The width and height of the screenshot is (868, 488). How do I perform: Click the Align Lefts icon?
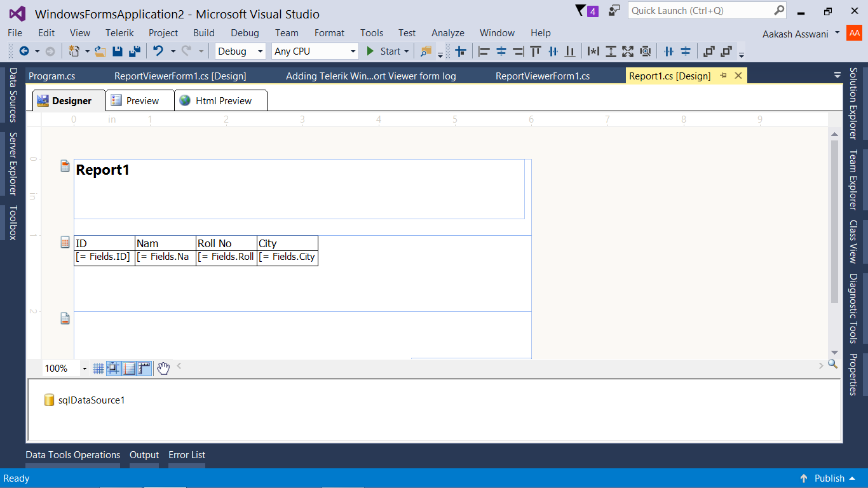(x=484, y=51)
